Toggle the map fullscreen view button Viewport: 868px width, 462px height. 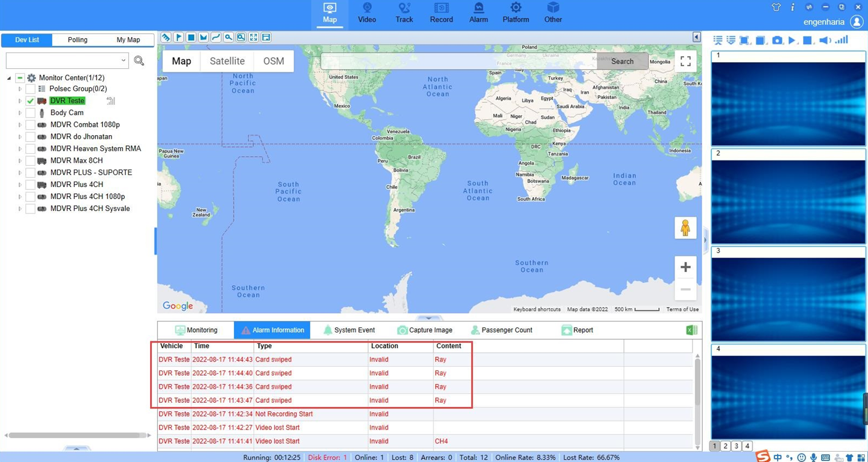[x=685, y=61]
